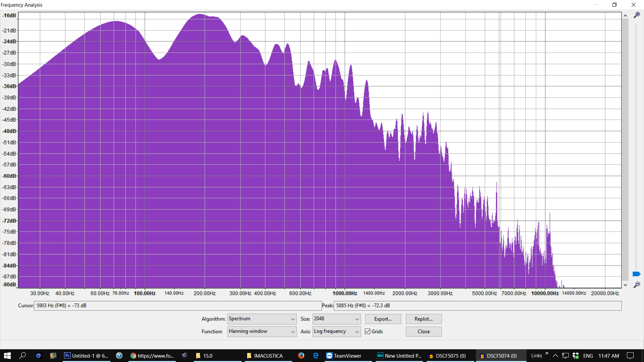Expand the Algorithm Spectrum dropdown
This screenshot has height=362, width=644.
(262, 319)
